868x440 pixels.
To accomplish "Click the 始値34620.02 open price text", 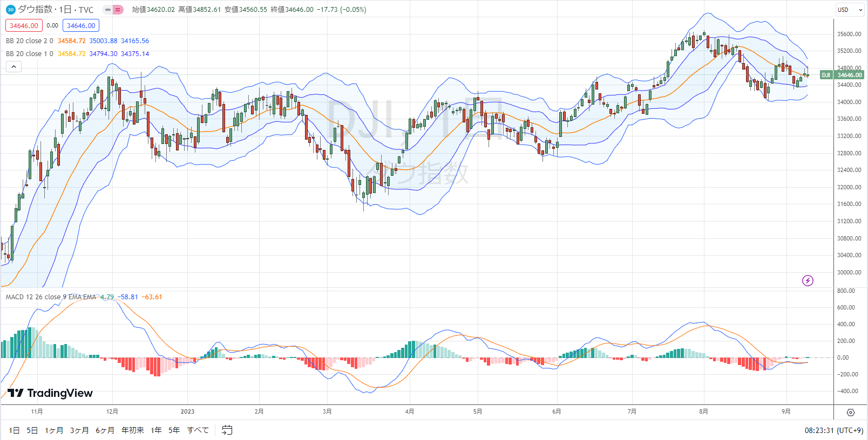I will click(153, 10).
